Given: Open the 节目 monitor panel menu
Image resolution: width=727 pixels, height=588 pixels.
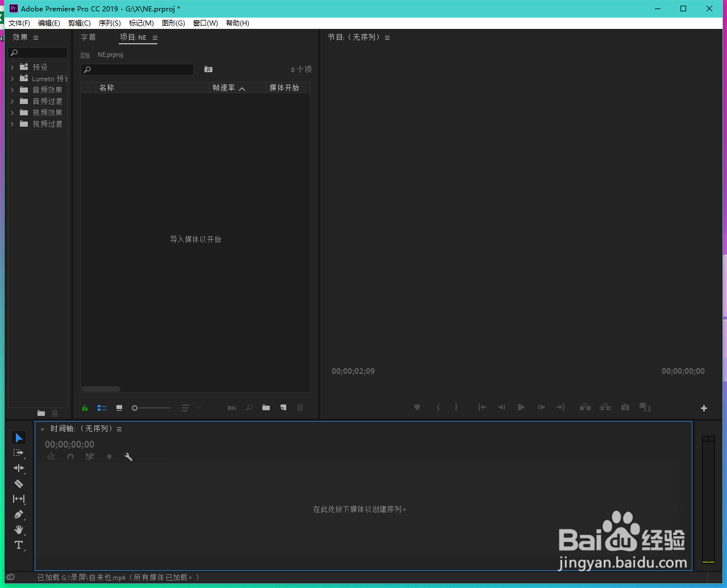Looking at the screenshot, I should (387, 37).
